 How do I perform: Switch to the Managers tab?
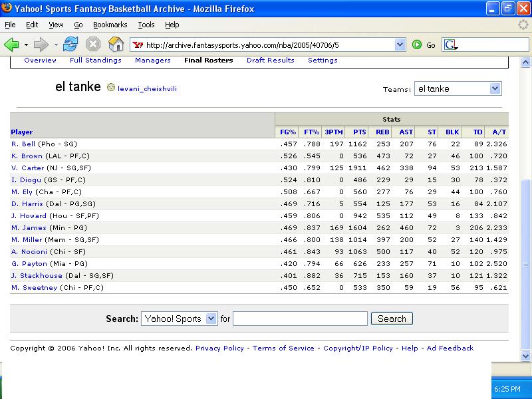tap(153, 60)
